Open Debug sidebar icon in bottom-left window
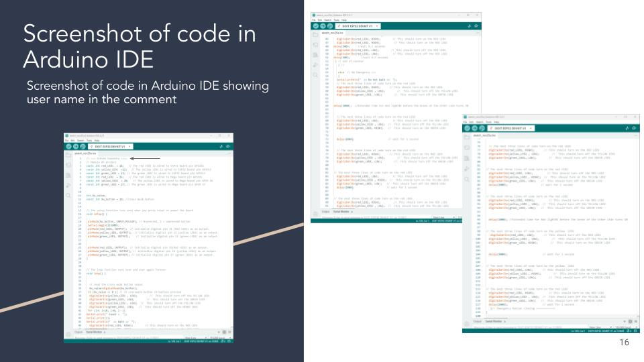Image resolution: width=644 pixels, height=362 pixels. pos(68,186)
